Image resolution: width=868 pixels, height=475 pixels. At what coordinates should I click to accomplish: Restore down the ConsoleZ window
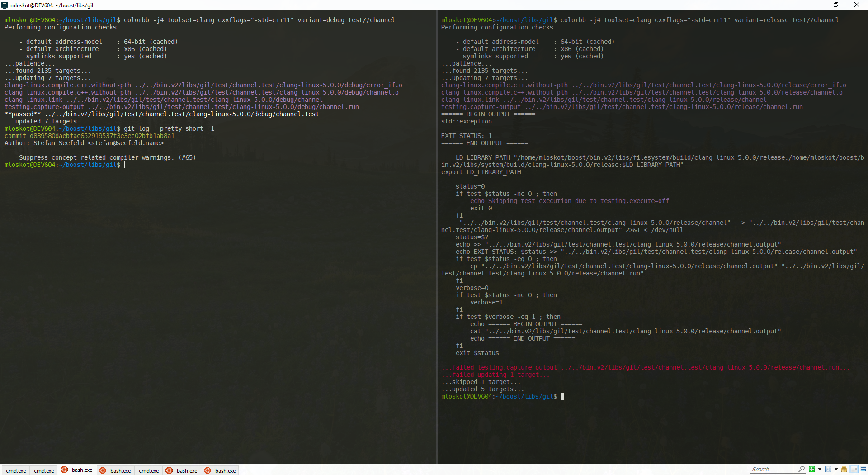(x=836, y=5)
